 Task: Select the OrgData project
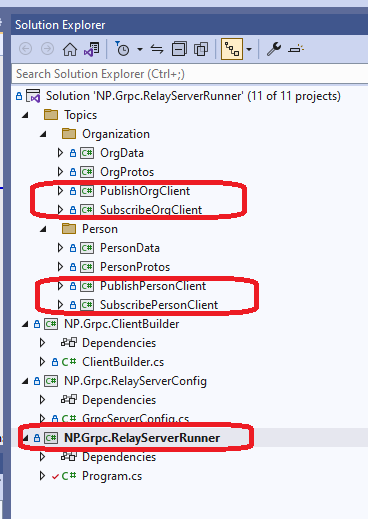[122, 153]
